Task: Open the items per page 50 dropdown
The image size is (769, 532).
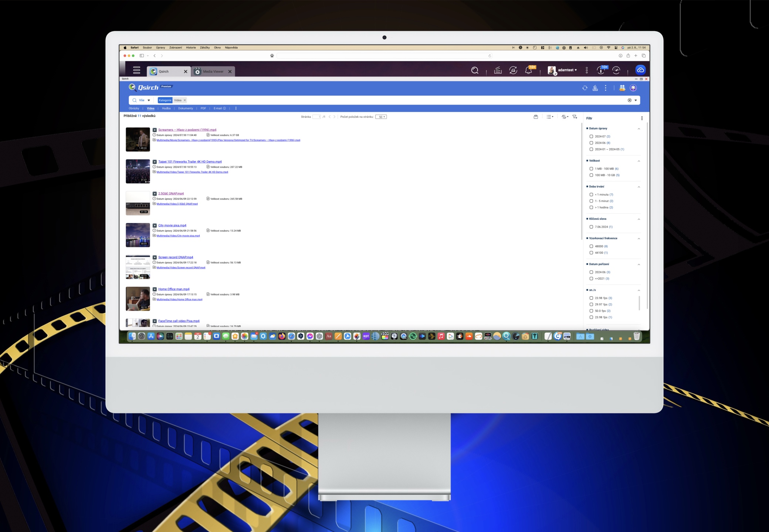Action: coord(381,117)
